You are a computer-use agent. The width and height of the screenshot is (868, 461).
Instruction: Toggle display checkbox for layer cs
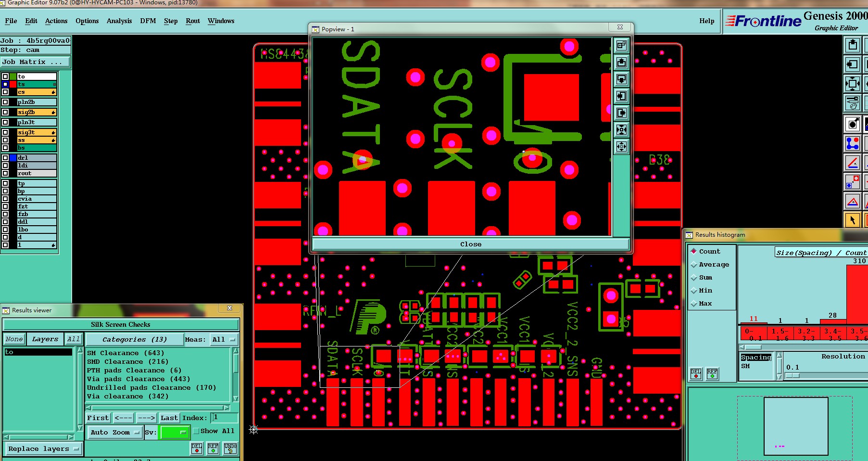[5, 92]
